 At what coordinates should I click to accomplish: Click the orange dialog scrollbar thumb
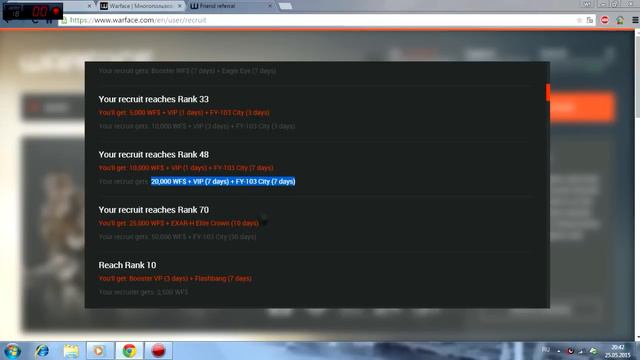pos(548,92)
